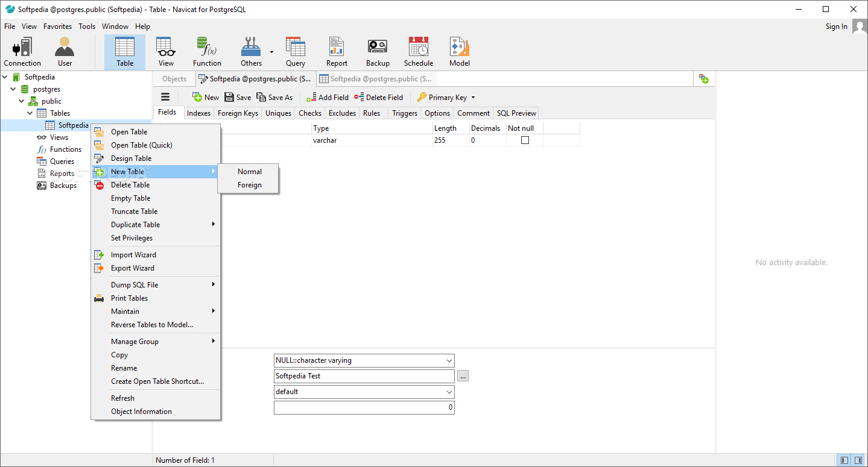Image resolution: width=868 pixels, height=467 pixels.
Task: Open the Primary Key dropdown arrow
Action: [x=473, y=98]
